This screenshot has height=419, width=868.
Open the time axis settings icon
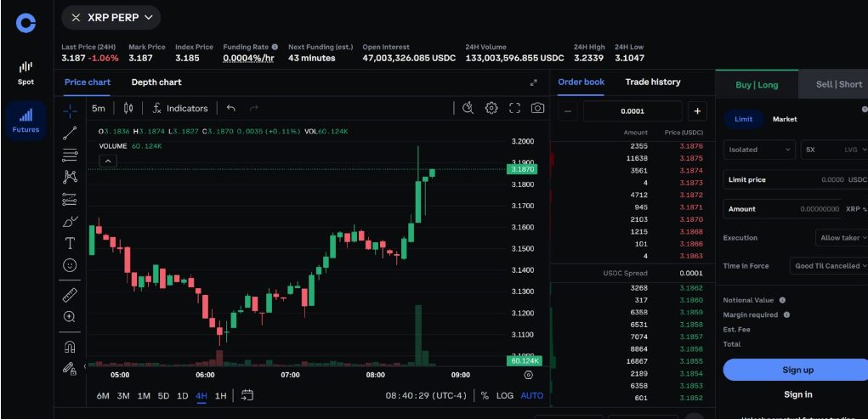(x=528, y=375)
